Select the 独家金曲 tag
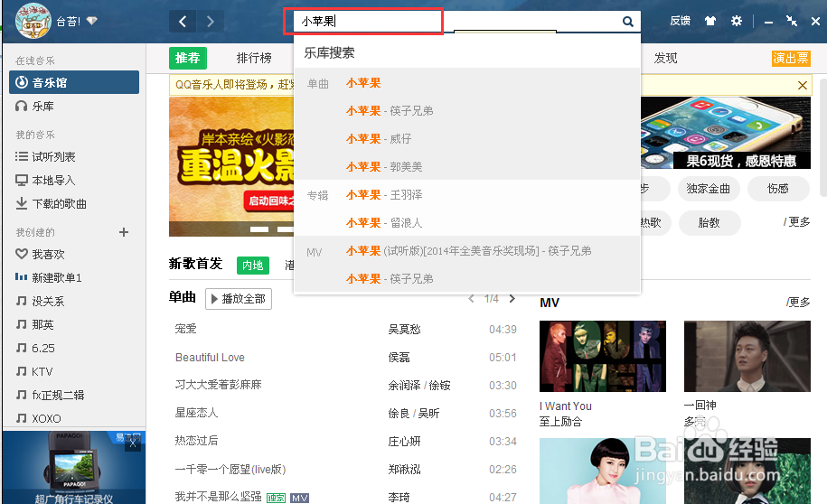The height and width of the screenshot is (504, 827). pyautogui.click(x=709, y=189)
